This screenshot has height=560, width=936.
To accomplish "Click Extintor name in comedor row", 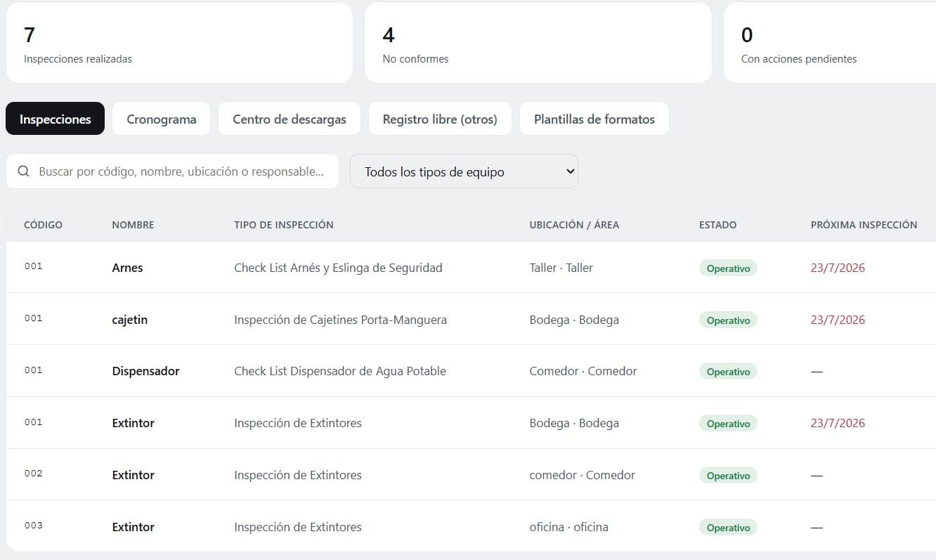I will (133, 475).
